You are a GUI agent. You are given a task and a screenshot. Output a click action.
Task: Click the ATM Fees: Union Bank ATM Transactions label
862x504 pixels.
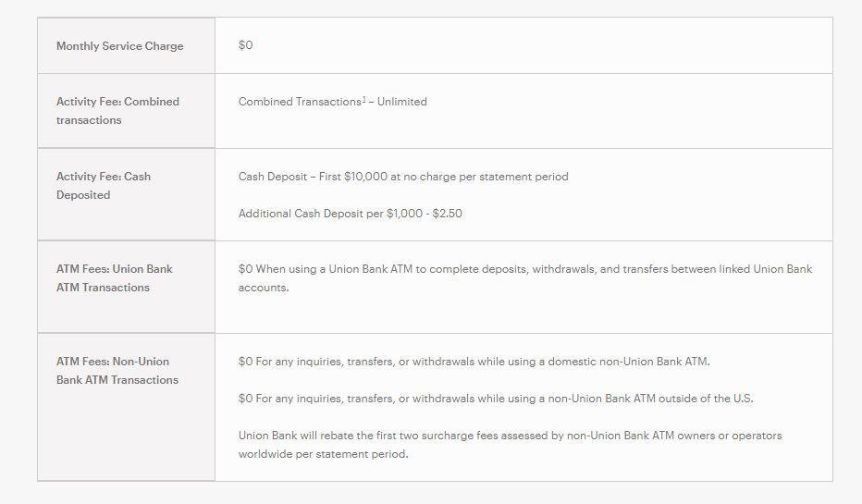[x=114, y=278]
